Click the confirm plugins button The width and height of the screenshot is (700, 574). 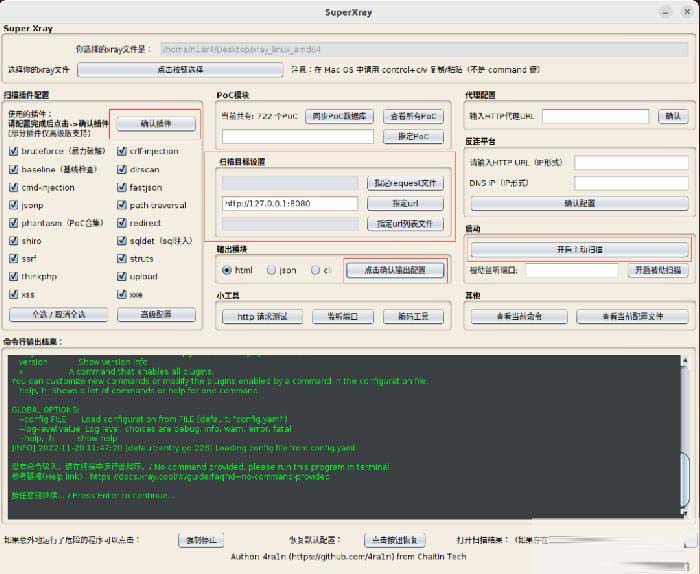pos(156,124)
